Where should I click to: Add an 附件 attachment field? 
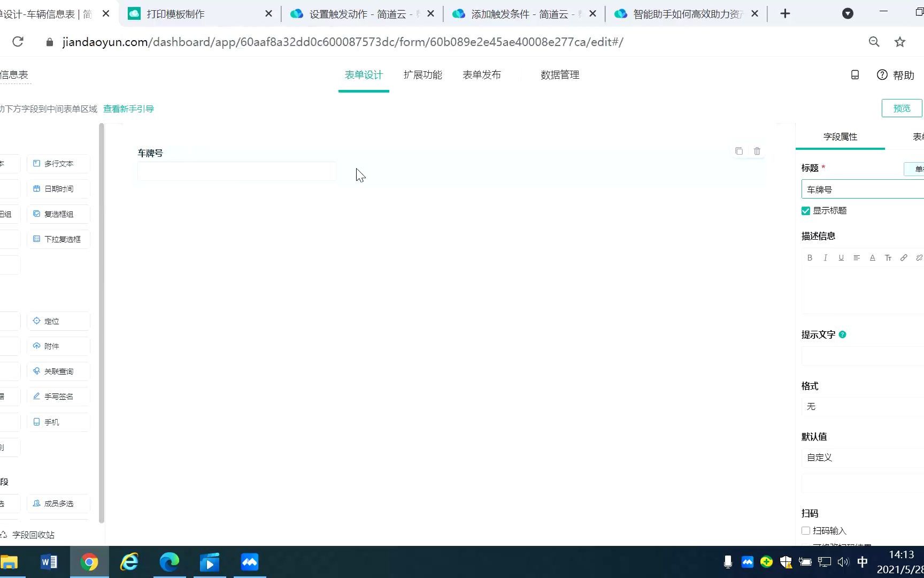58,346
